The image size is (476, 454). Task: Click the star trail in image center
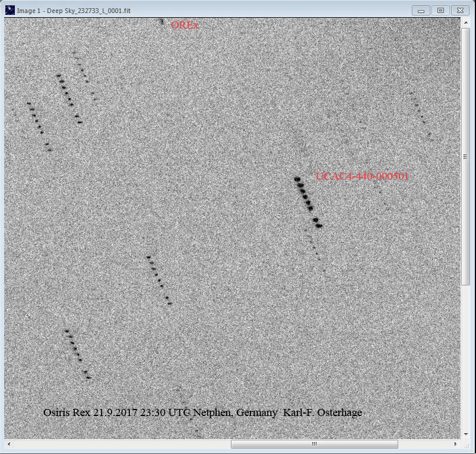point(158,280)
